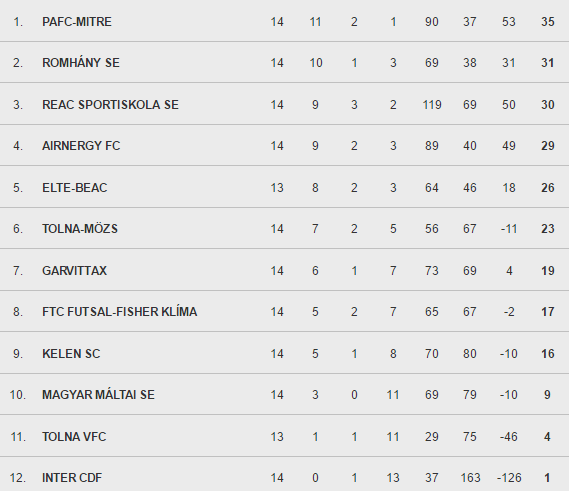
Task: Open the KELEN SC team entry
Action: click(71, 354)
